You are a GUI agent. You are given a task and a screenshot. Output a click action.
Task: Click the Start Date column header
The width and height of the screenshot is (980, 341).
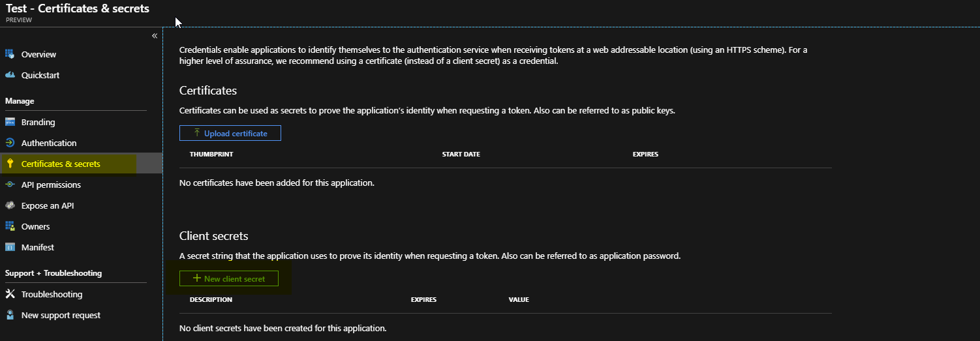point(461,155)
